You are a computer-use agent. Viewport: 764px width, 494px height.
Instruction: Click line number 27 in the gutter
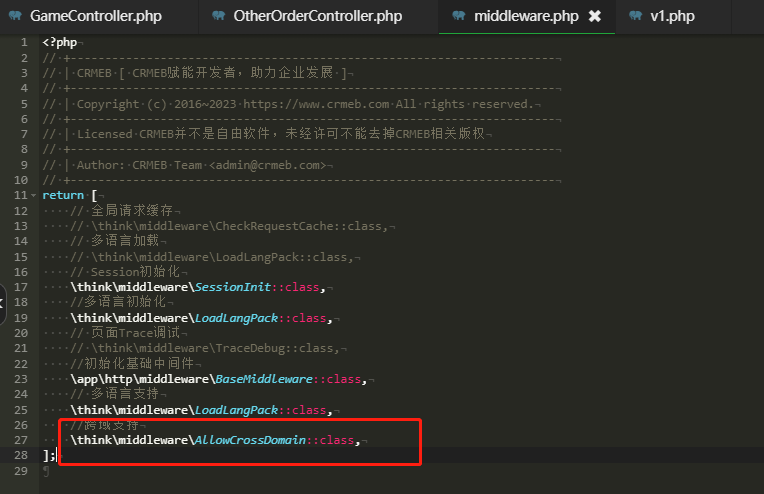(x=21, y=440)
